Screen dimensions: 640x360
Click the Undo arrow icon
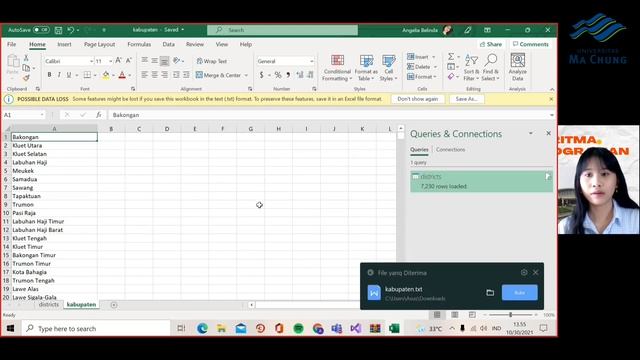[71, 30]
